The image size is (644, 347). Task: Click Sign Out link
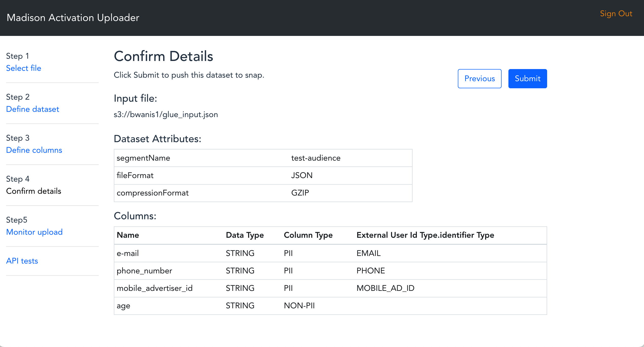(616, 14)
